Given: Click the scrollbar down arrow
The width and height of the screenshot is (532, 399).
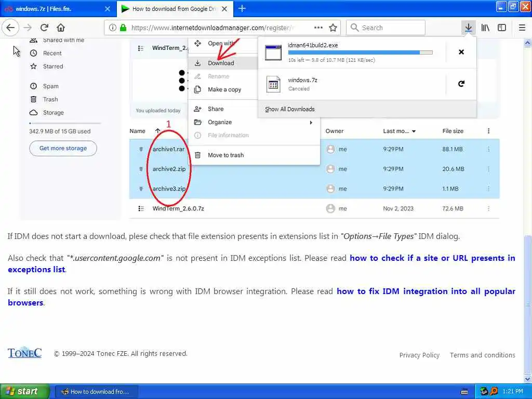Looking at the screenshot, I should click(x=528, y=378).
